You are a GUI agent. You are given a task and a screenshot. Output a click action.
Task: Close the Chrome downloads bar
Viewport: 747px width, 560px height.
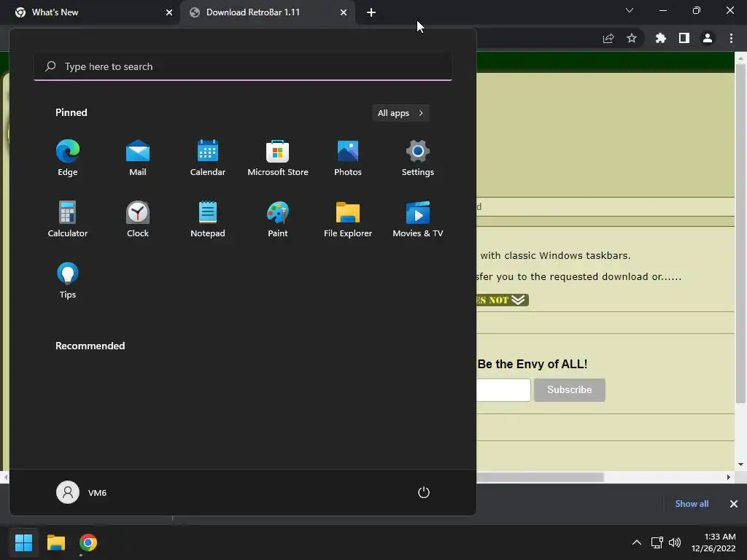tap(734, 504)
